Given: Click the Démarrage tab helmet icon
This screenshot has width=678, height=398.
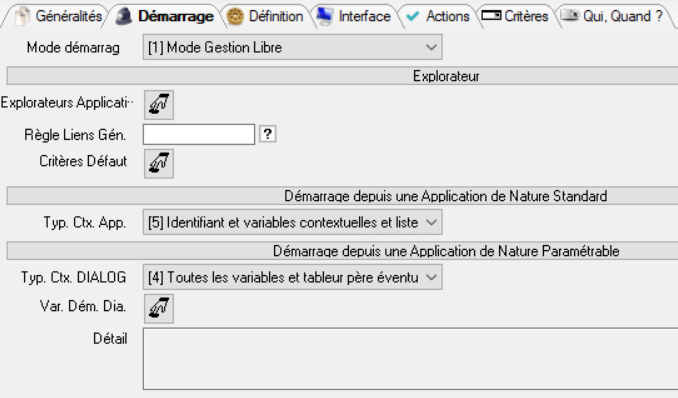Looking at the screenshot, I should click(124, 16).
